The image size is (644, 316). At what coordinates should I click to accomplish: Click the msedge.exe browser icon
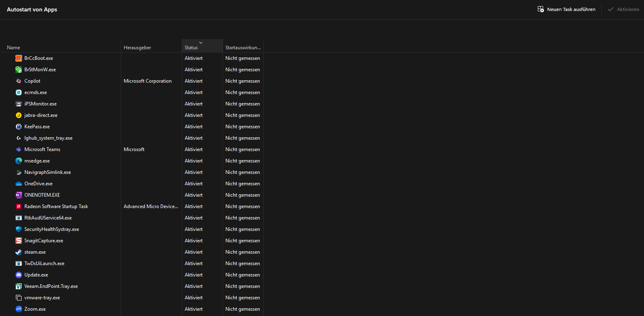tap(19, 161)
